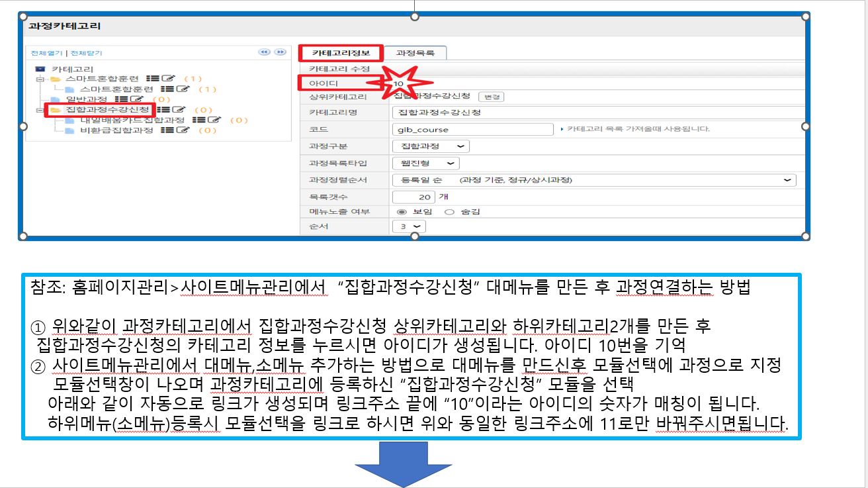Image resolution: width=868 pixels, height=488 pixels.
Task: Click edit icon of top-level 스마트혼합훈련 folder
Action: tap(167, 79)
